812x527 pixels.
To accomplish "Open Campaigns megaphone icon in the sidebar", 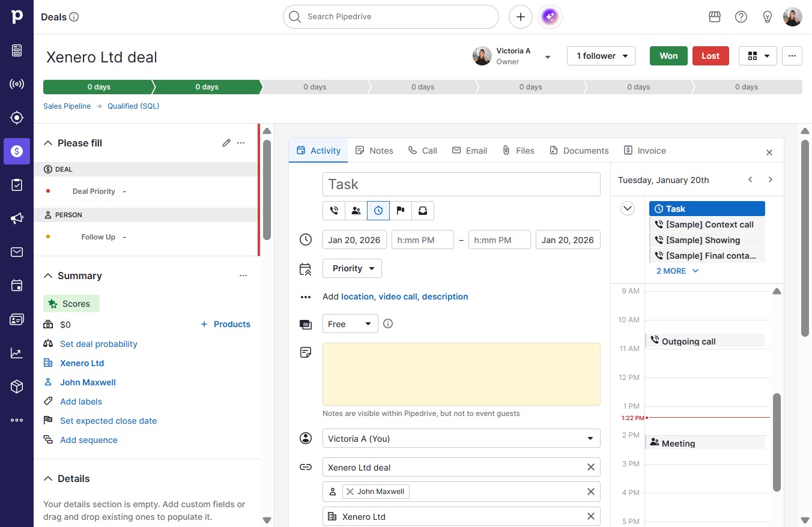I will (17, 218).
